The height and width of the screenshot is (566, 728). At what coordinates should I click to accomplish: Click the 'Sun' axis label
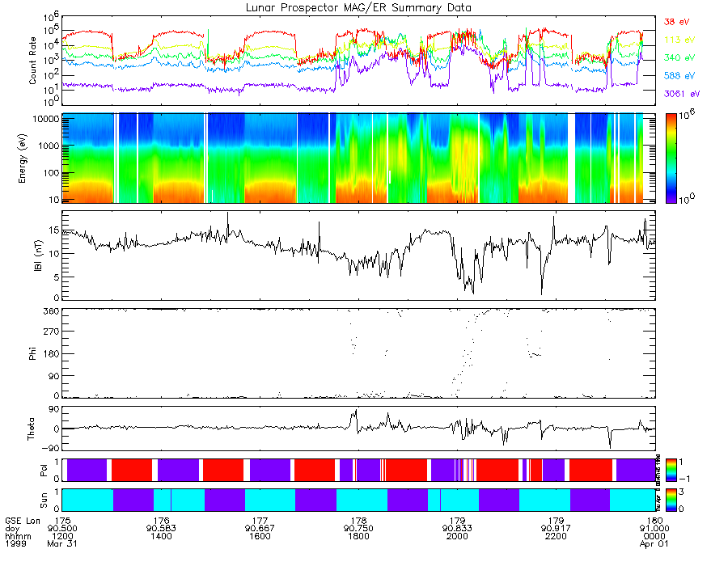pyautogui.click(x=44, y=501)
